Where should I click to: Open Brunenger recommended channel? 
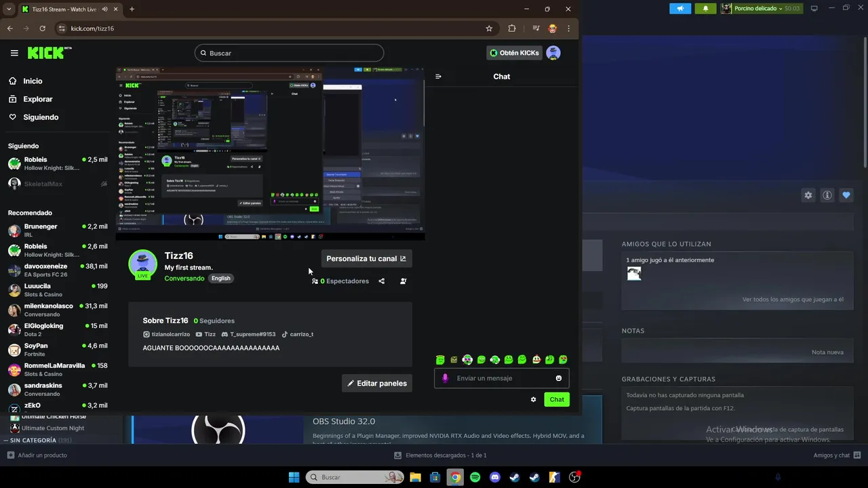(58, 230)
